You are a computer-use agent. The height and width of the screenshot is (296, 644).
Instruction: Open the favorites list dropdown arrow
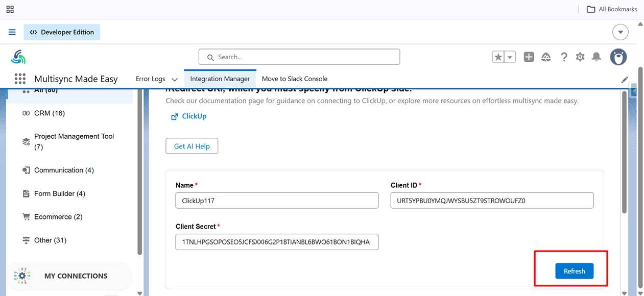coord(510,57)
